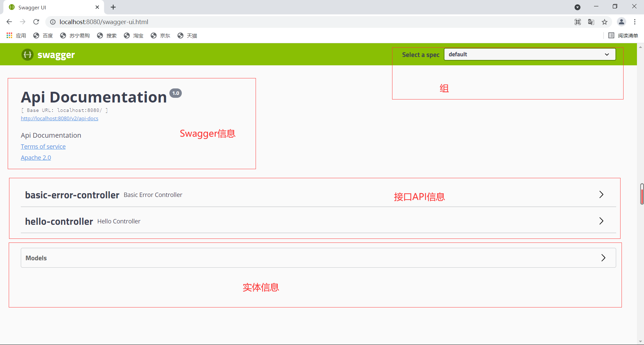This screenshot has height=345, width=644.
Task: Open the Select a spec default dropdown
Action: 529,54
